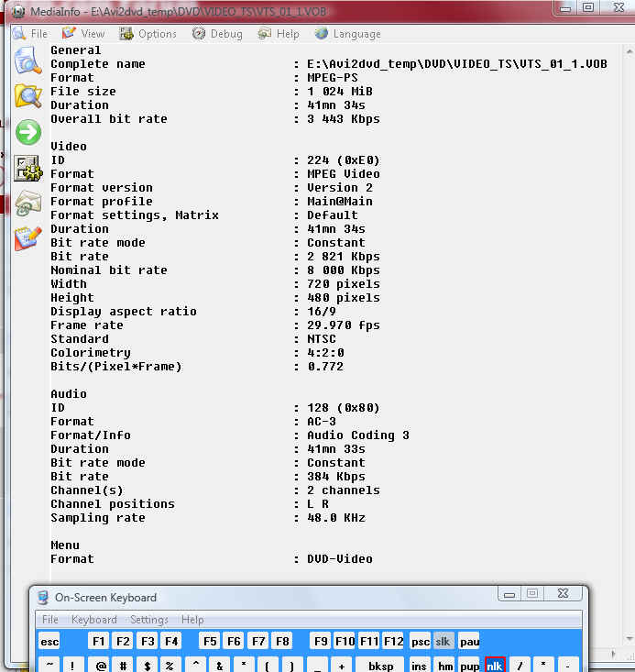
Task: Click the # key
Action: click(x=123, y=666)
